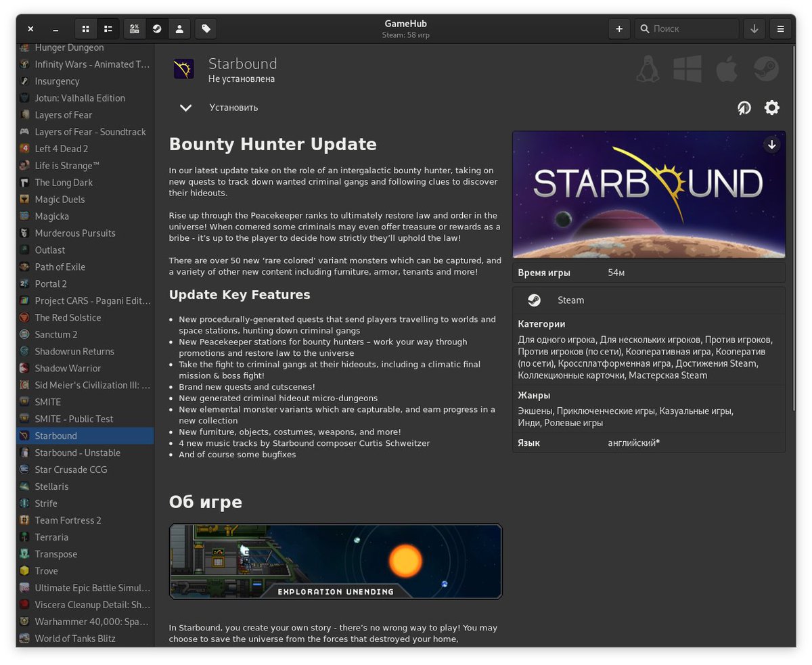Click the Exploration Unending image
812x665 pixels.
336,561
